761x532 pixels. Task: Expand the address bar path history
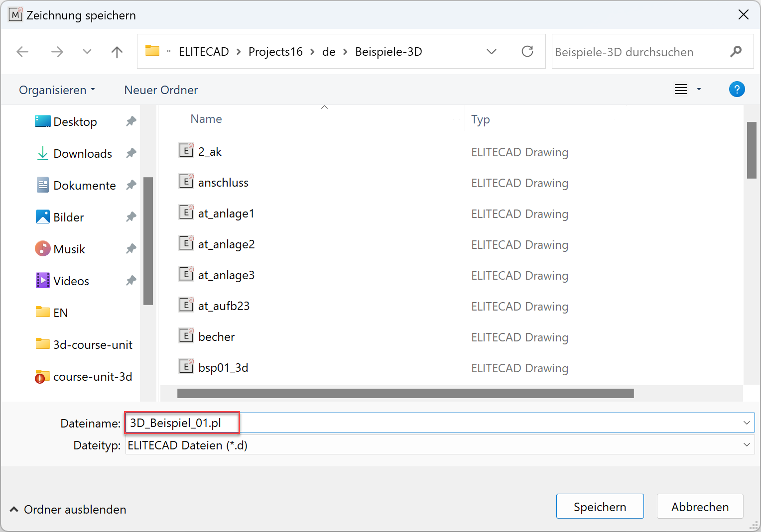(x=492, y=52)
